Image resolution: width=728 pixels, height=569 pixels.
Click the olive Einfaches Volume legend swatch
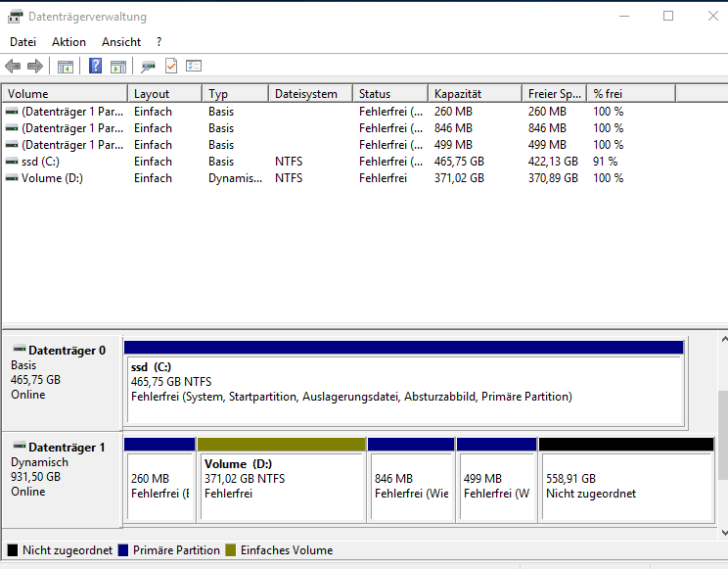point(231,550)
